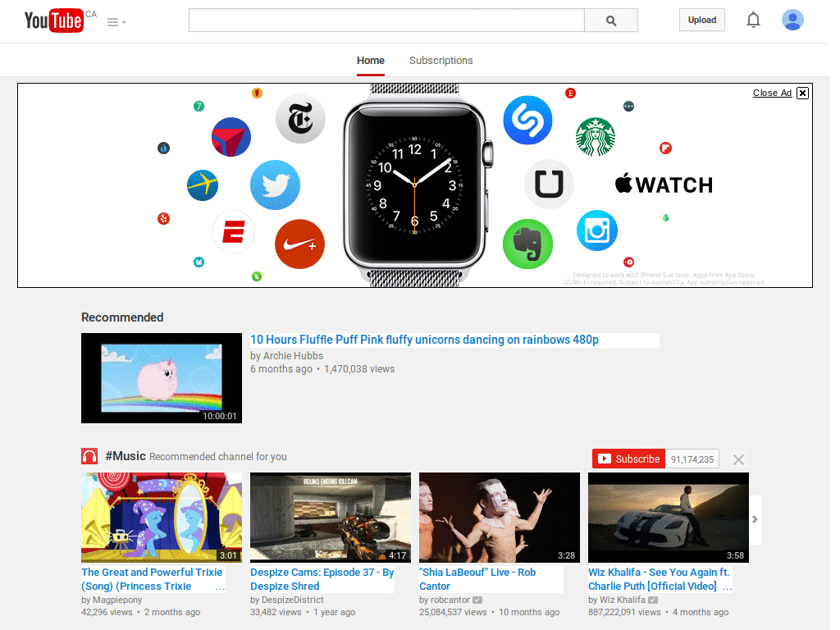Click the Instagram camera icon in ad

[597, 231]
